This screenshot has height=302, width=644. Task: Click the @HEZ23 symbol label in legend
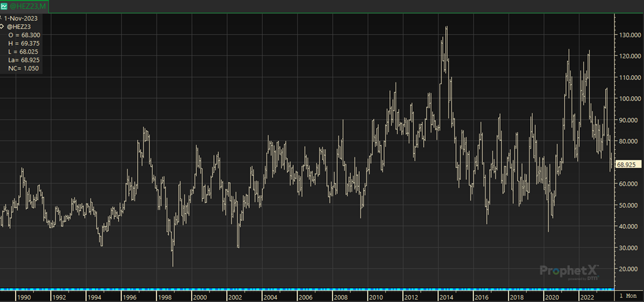click(x=19, y=27)
